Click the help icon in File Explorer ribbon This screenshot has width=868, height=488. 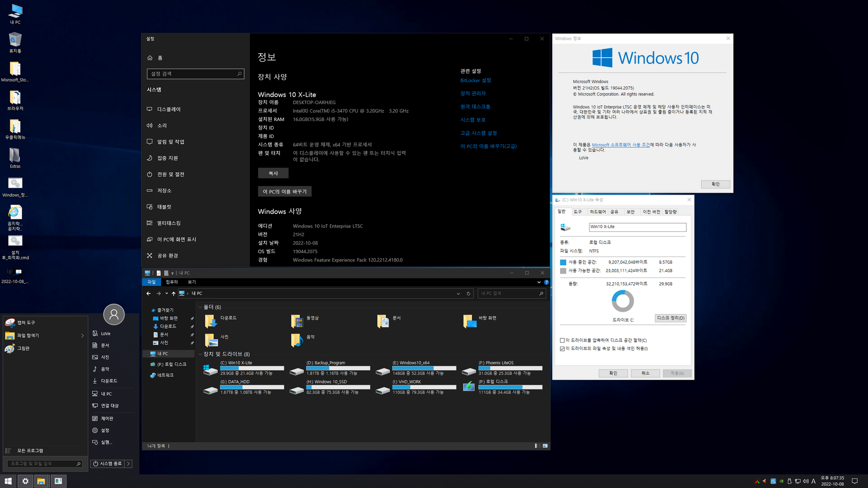pos(546,282)
